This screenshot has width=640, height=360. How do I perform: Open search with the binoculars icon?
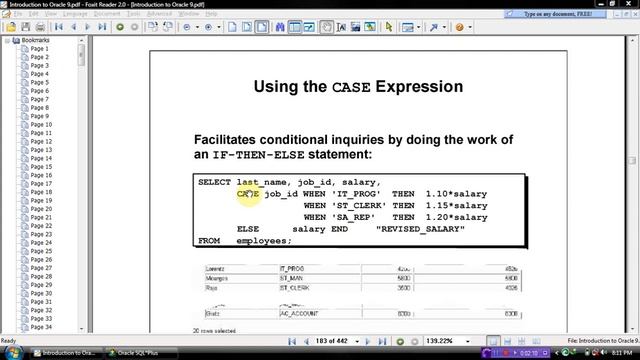(x=280, y=27)
